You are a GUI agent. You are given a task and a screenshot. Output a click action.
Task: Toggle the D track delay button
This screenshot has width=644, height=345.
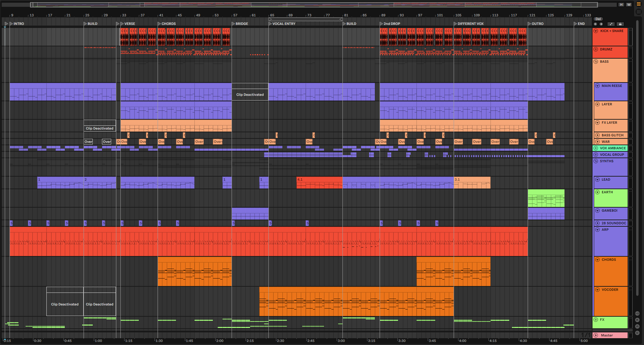pos(637,333)
